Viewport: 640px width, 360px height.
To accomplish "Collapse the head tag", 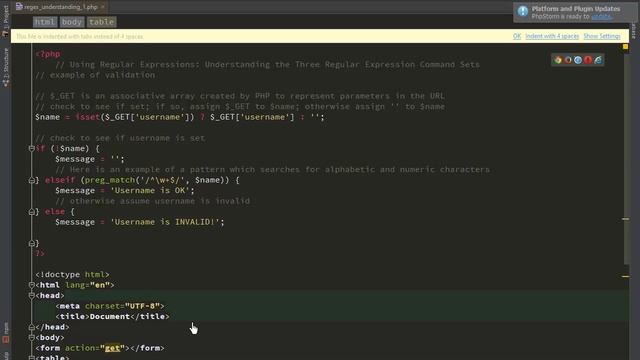I will [x=31, y=296].
